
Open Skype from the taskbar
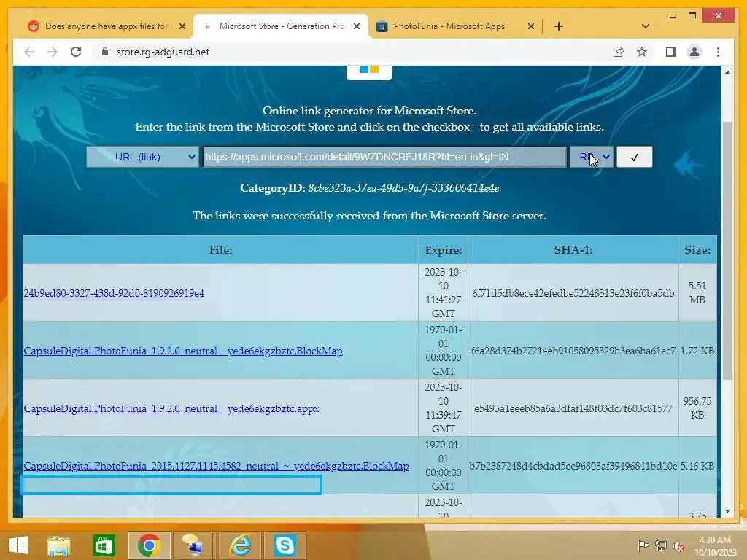(285, 545)
